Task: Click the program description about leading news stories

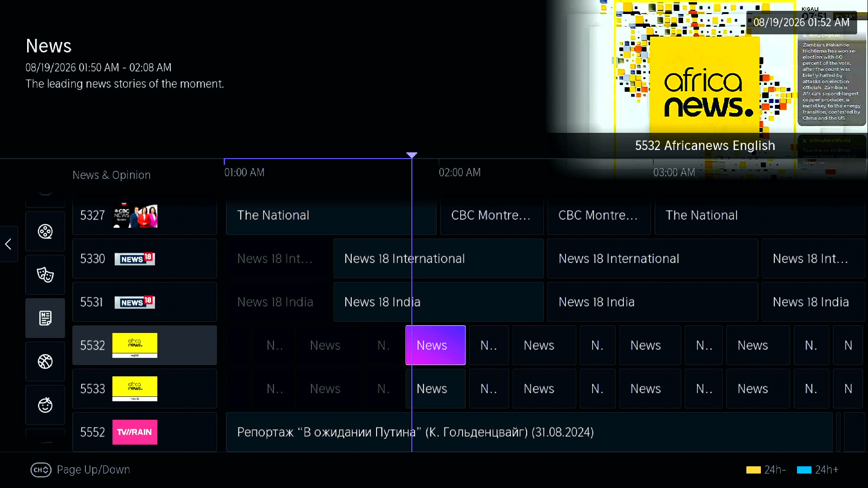Action: (125, 84)
